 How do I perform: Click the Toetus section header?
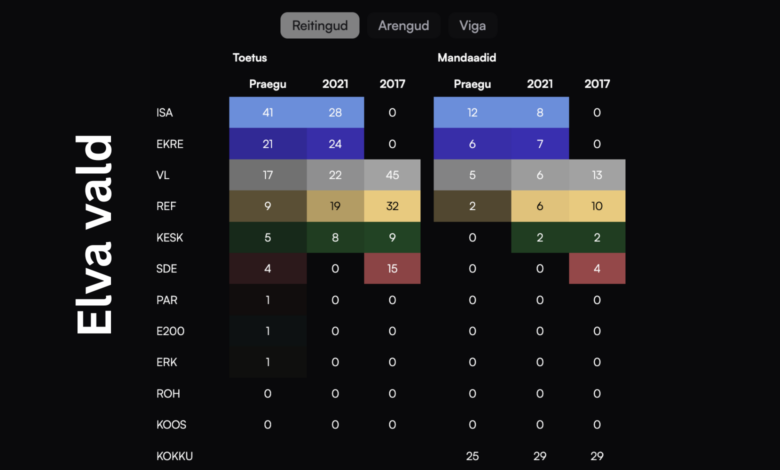[250, 58]
